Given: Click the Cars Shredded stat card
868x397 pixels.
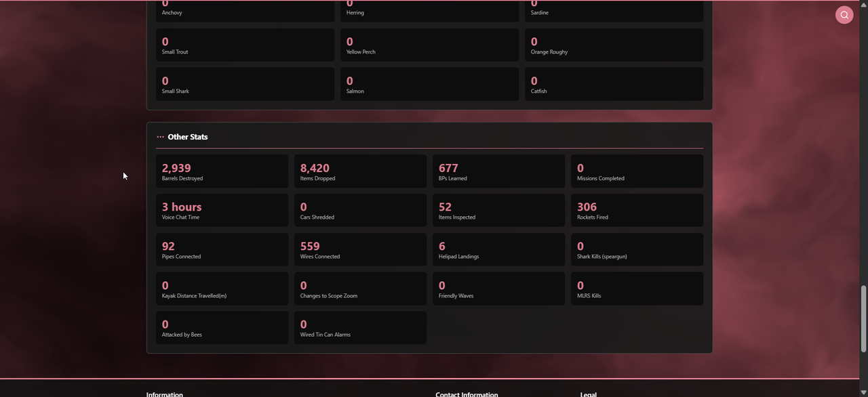Looking at the screenshot, I should click(x=360, y=210).
